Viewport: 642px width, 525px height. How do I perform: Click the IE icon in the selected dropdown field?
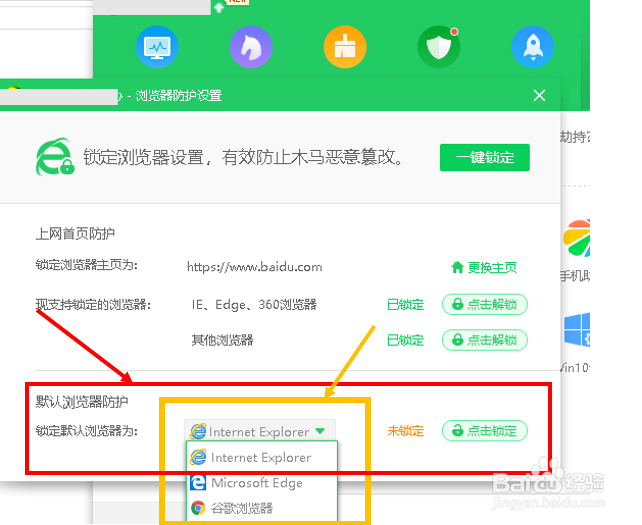pyautogui.click(x=198, y=431)
